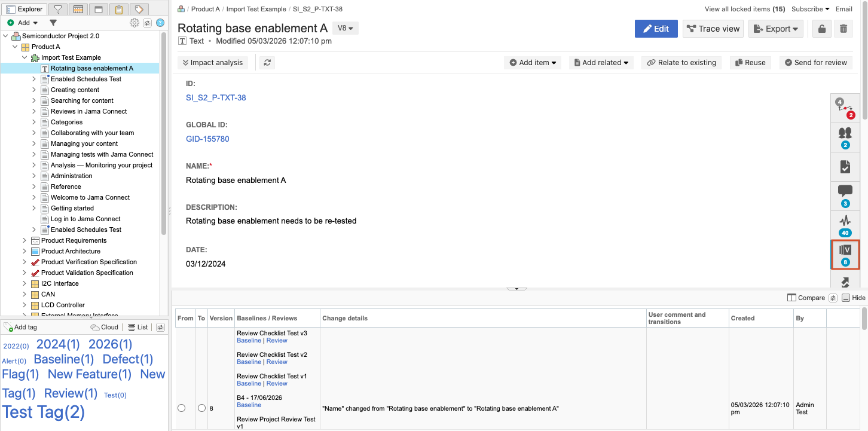
Task: Expand the CAN tree node
Action: [x=25, y=294]
